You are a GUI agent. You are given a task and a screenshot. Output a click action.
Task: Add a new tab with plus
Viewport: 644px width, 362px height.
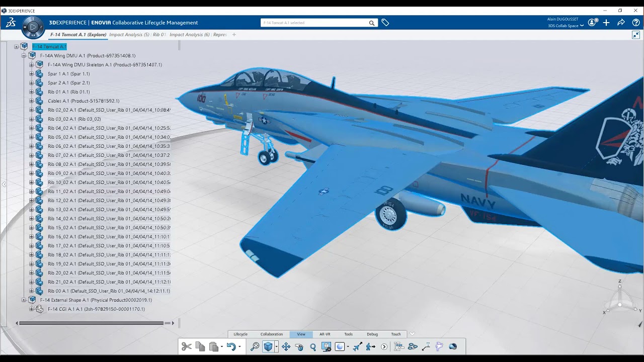coord(234,35)
